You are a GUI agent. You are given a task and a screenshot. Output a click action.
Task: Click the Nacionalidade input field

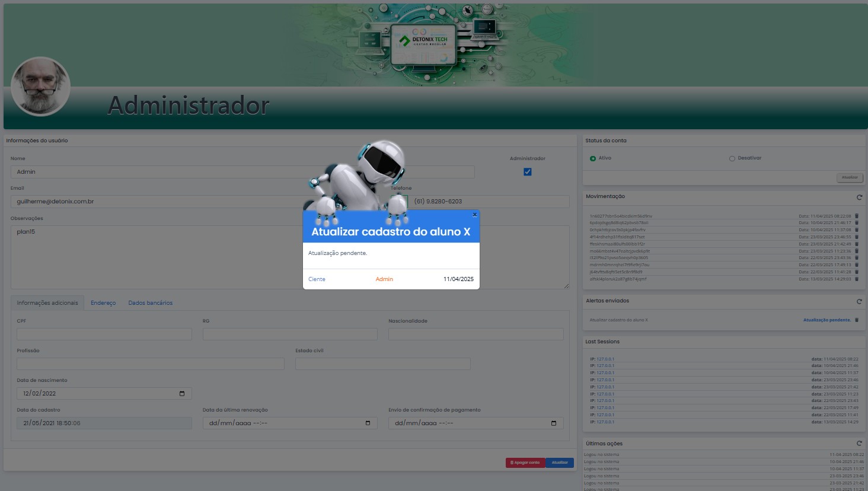point(476,334)
